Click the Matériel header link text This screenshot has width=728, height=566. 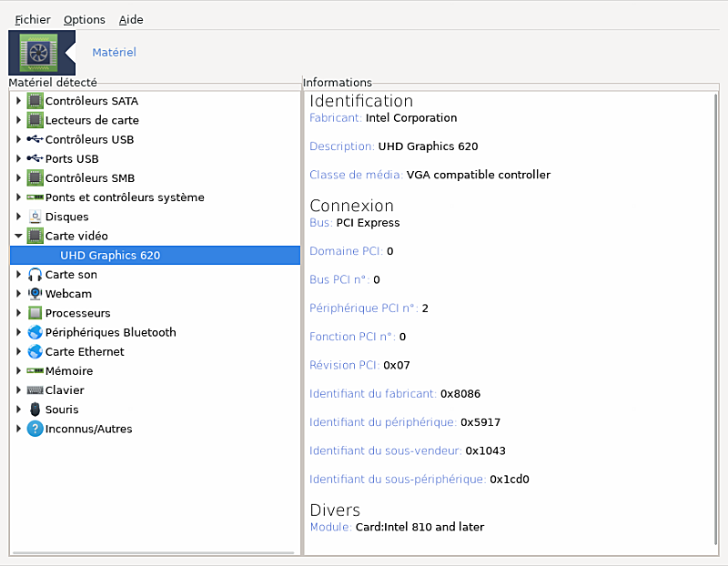click(x=114, y=53)
